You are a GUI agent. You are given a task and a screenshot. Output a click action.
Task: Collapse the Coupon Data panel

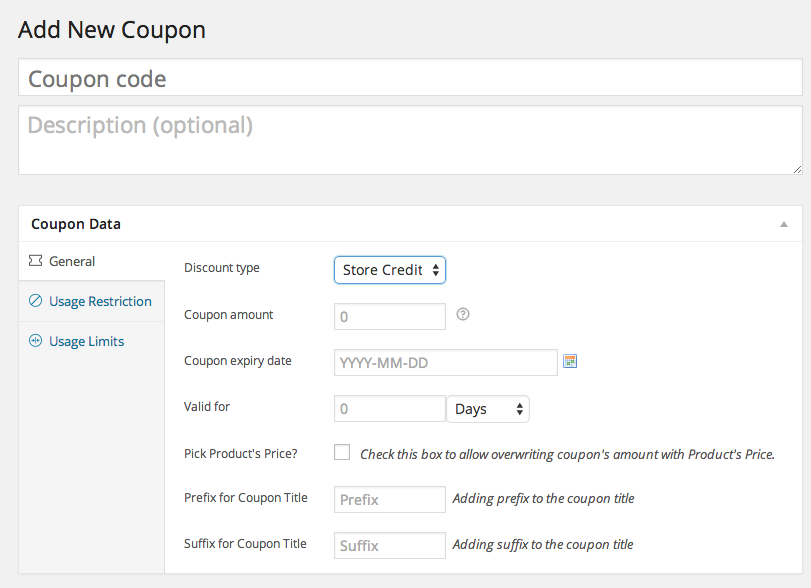pos(785,224)
